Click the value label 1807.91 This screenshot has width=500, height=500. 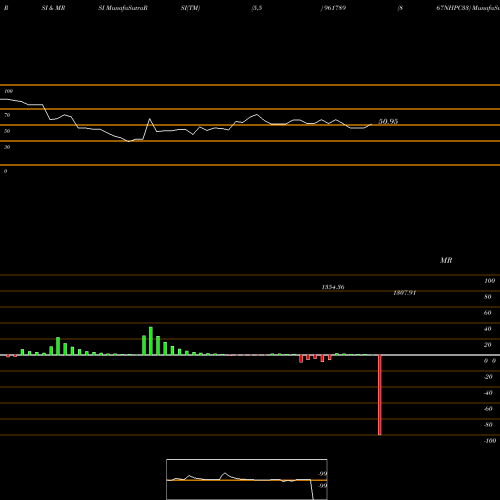tap(405, 293)
